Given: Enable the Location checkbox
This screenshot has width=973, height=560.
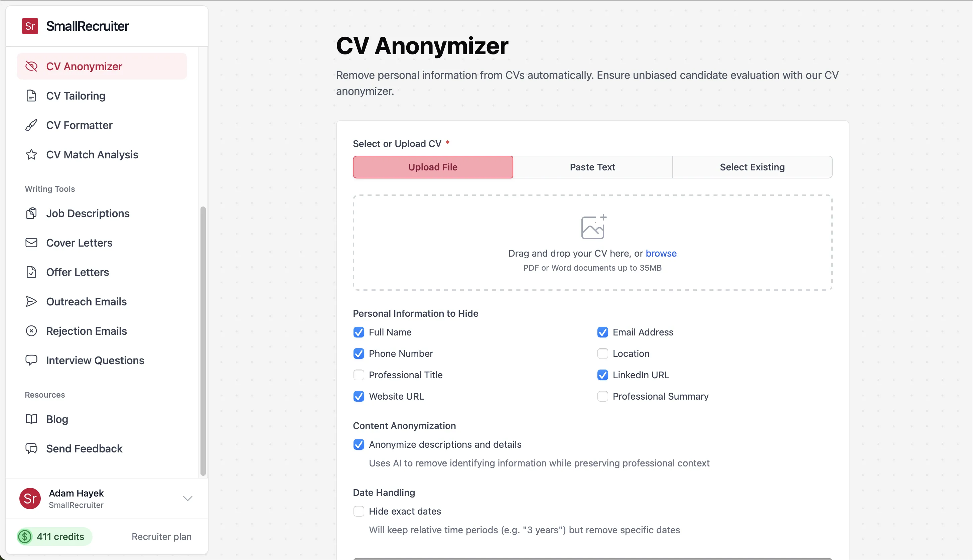Looking at the screenshot, I should click(x=603, y=354).
